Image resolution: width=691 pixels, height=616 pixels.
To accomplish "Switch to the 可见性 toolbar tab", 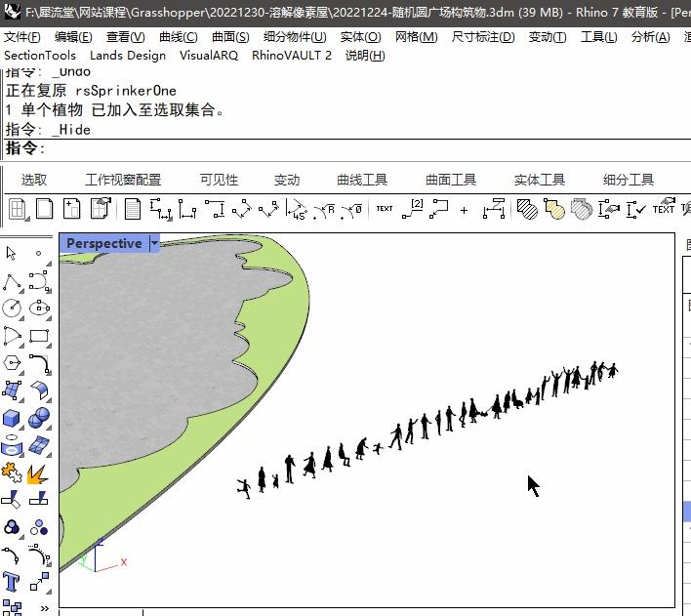I will [x=219, y=180].
